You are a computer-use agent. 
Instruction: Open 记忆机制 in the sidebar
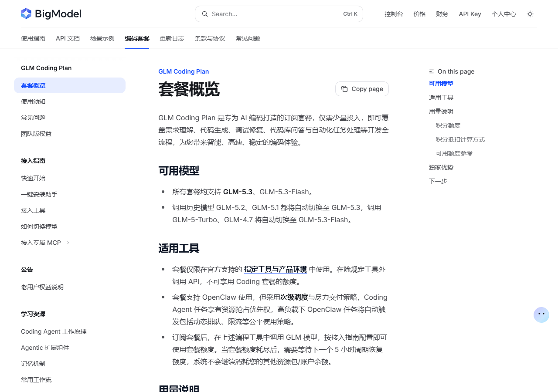tap(70, 364)
